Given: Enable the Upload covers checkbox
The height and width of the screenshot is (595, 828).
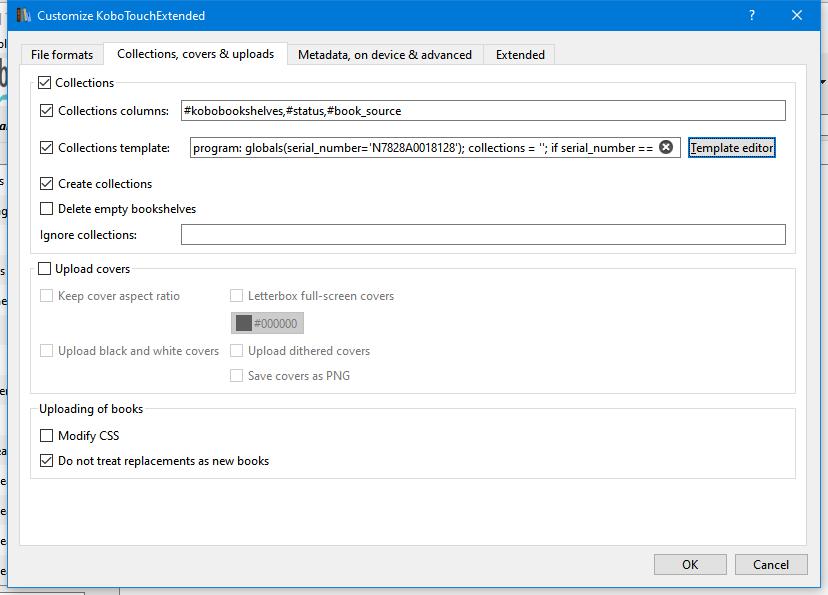Looking at the screenshot, I should 44,269.
